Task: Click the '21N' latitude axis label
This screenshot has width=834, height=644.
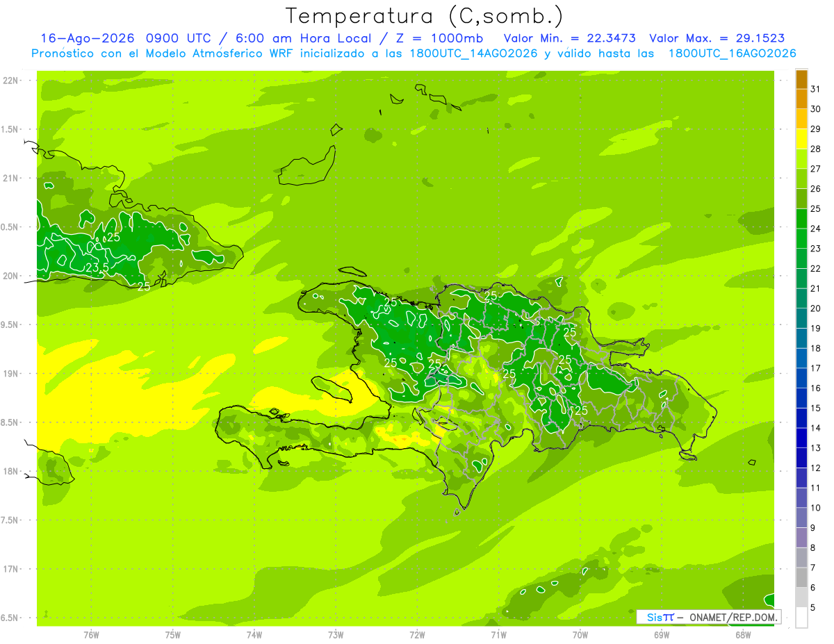Action: pyautogui.click(x=11, y=178)
